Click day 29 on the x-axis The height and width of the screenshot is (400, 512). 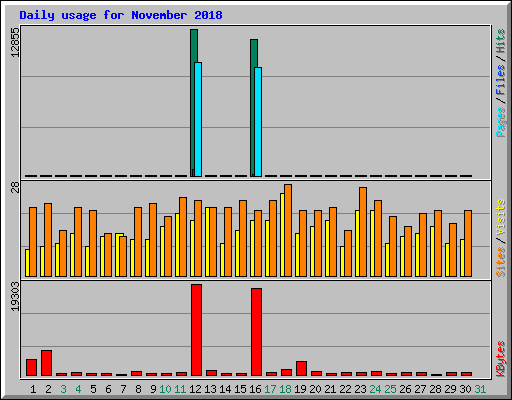tap(450, 389)
